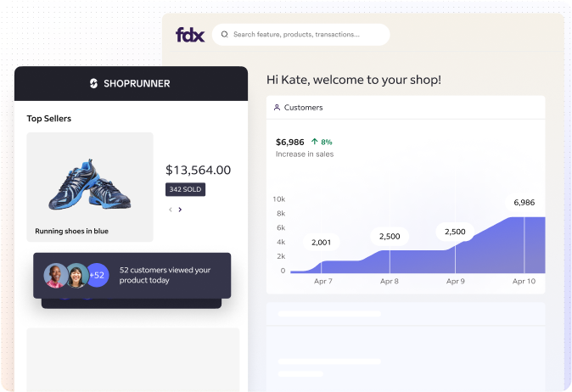Click the green 8% increase arrow
This screenshot has width=572, height=392.
pyautogui.click(x=315, y=142)
